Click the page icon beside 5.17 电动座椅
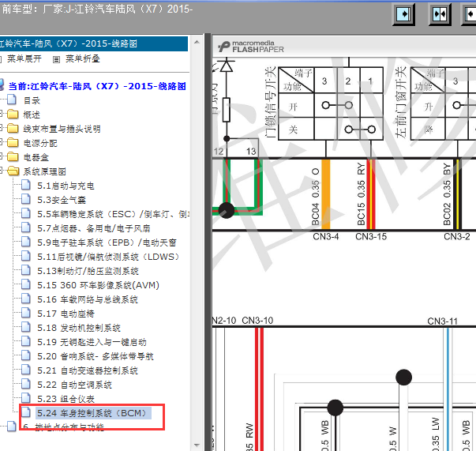The width and height of the screenshot is (476, 451). point(26,313)
